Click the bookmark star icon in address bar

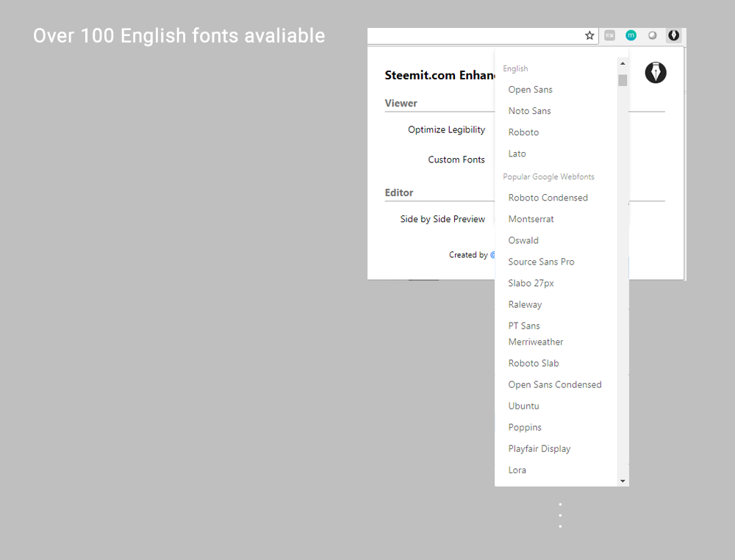[589, 35]
